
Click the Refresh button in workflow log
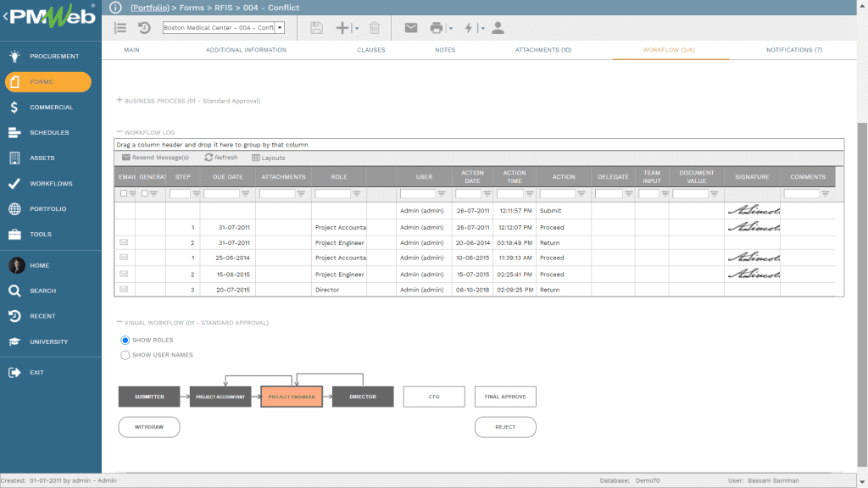click(221, 158)
